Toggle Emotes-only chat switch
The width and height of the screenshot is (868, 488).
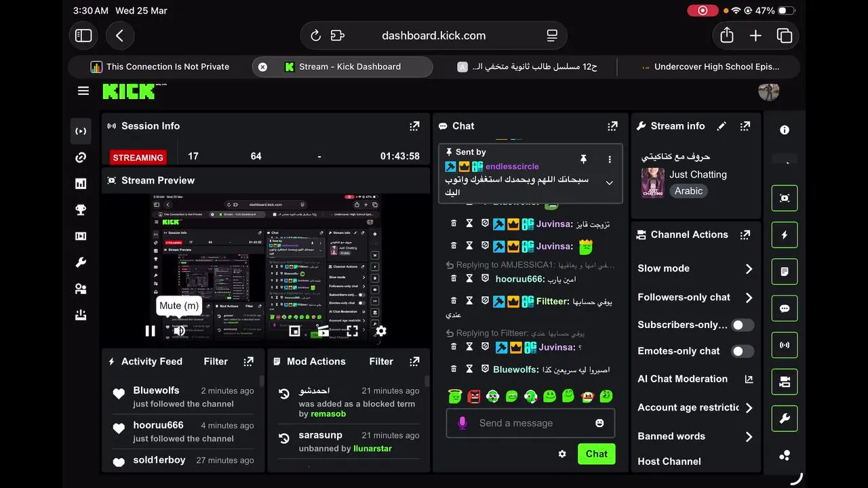point(743,351)
